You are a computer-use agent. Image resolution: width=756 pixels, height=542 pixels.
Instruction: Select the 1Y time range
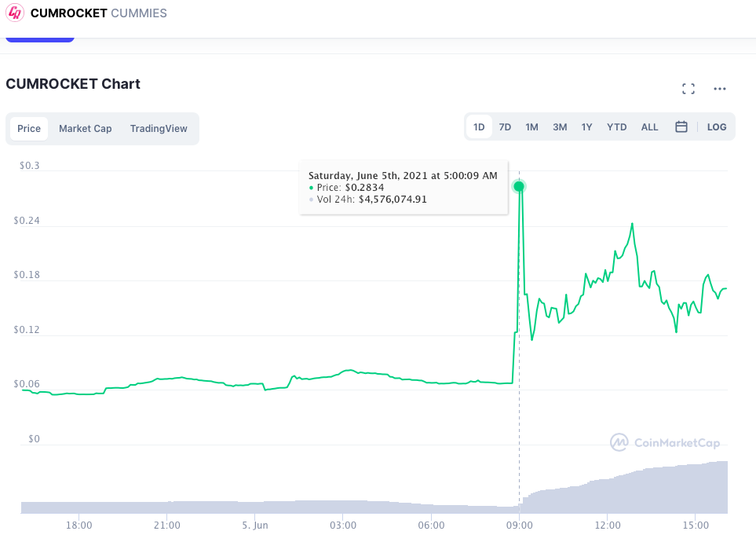[586, 127]
